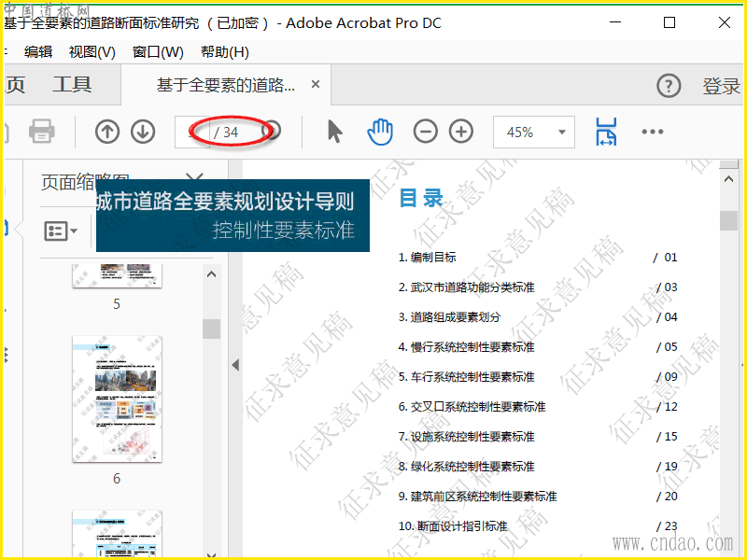Minimize the Acrobat window

[x=615, y=22]
